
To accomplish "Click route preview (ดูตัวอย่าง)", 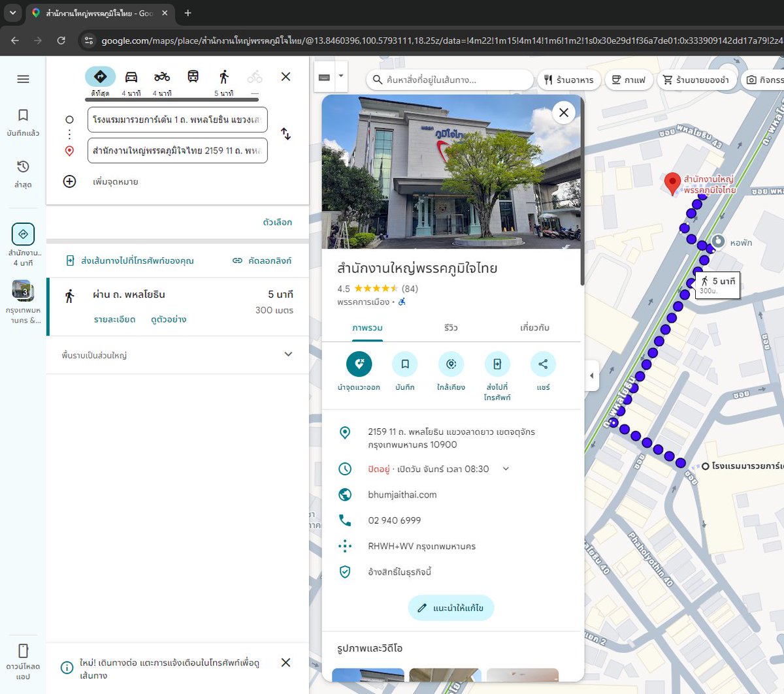I will 169,319.
